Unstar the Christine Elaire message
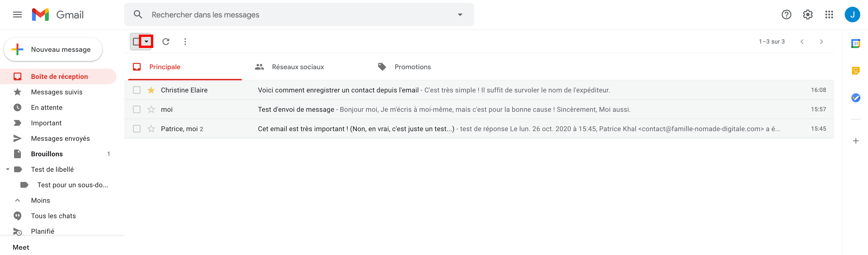 (x=151, y=90)
